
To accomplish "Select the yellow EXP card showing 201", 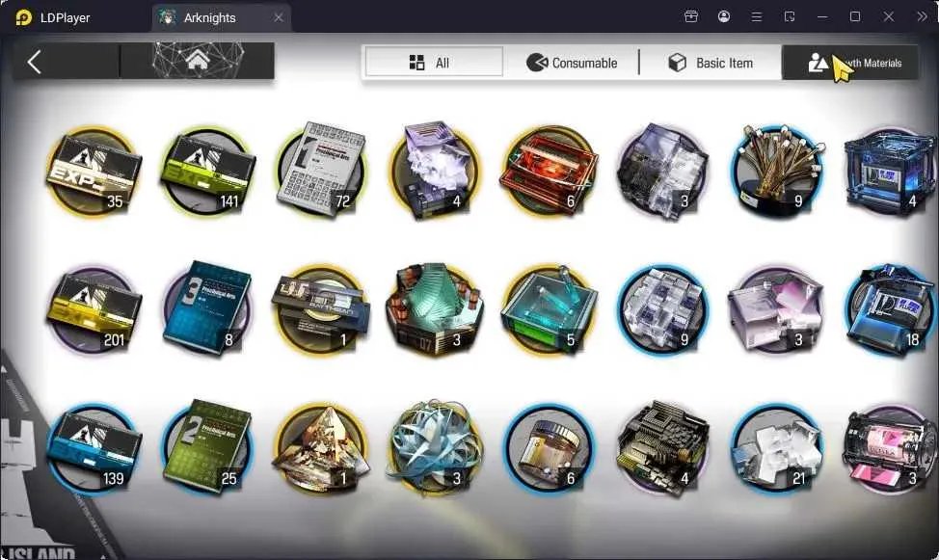I will [x=94, y=309].
